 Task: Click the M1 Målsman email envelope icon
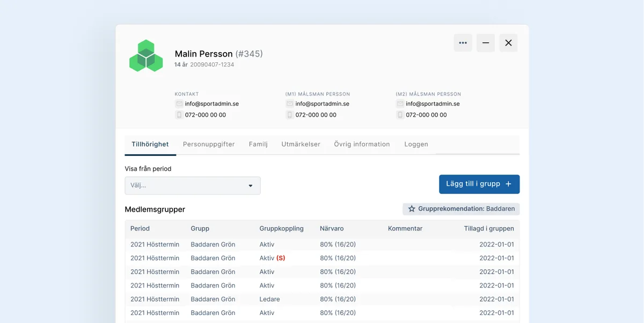(x=290, y=104)
